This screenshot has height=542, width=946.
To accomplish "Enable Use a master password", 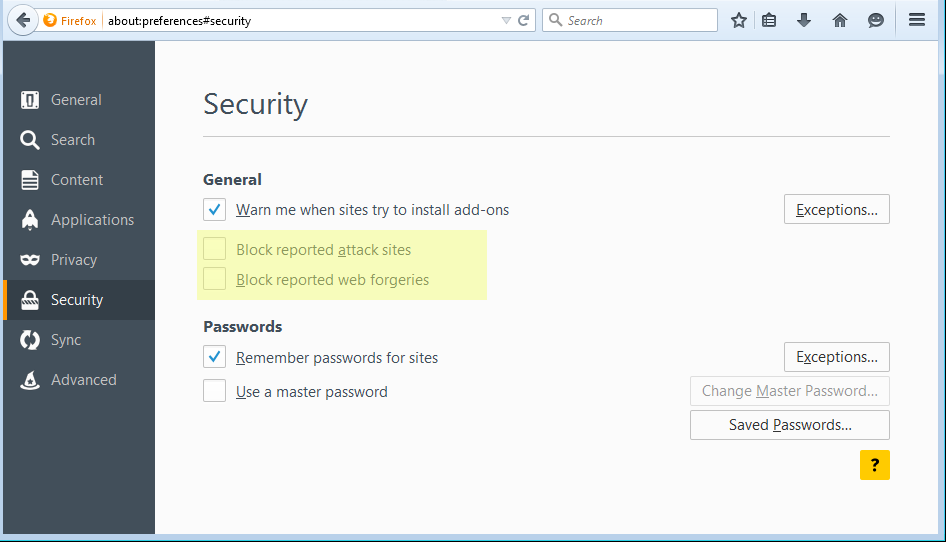I will [x=215, y=391].
